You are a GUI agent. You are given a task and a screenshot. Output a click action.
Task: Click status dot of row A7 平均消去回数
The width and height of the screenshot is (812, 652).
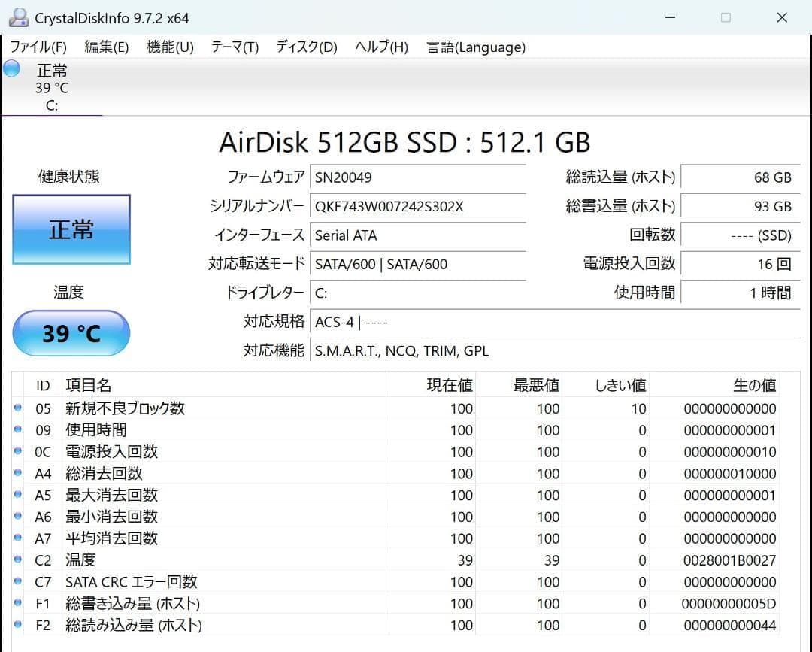(17, 538)
